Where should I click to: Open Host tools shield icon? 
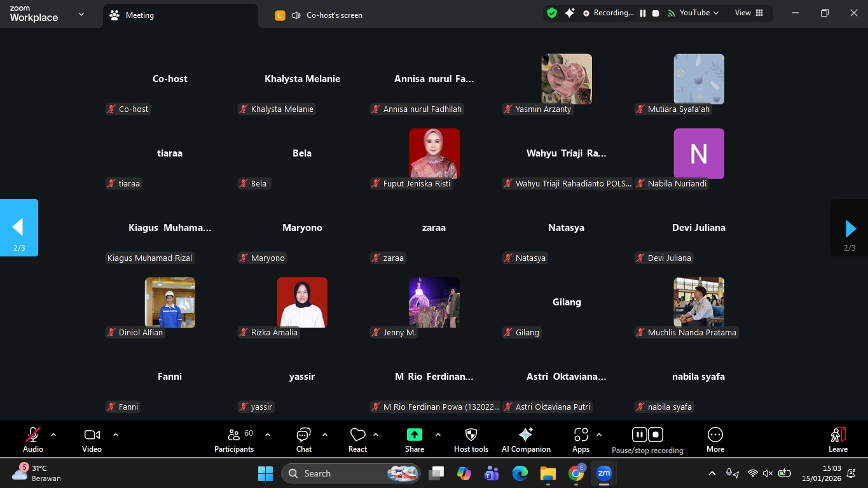coord(471,440)
